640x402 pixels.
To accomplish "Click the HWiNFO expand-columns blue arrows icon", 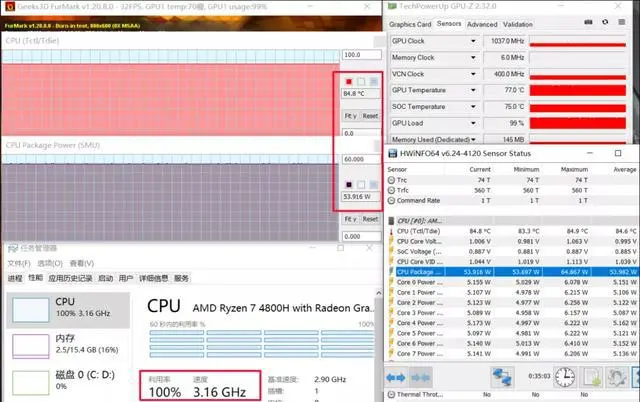I will [x=396, y=378].
